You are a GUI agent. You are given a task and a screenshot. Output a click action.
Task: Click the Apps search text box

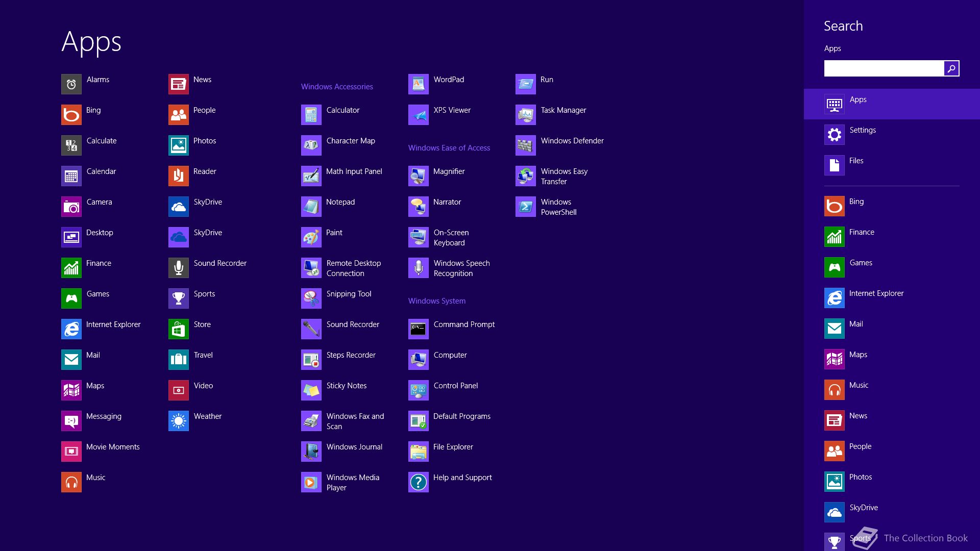884,68
